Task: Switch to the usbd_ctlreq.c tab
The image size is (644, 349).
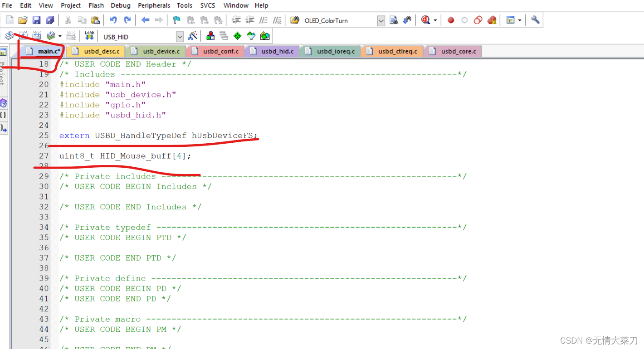Action: tap(392, 51)
